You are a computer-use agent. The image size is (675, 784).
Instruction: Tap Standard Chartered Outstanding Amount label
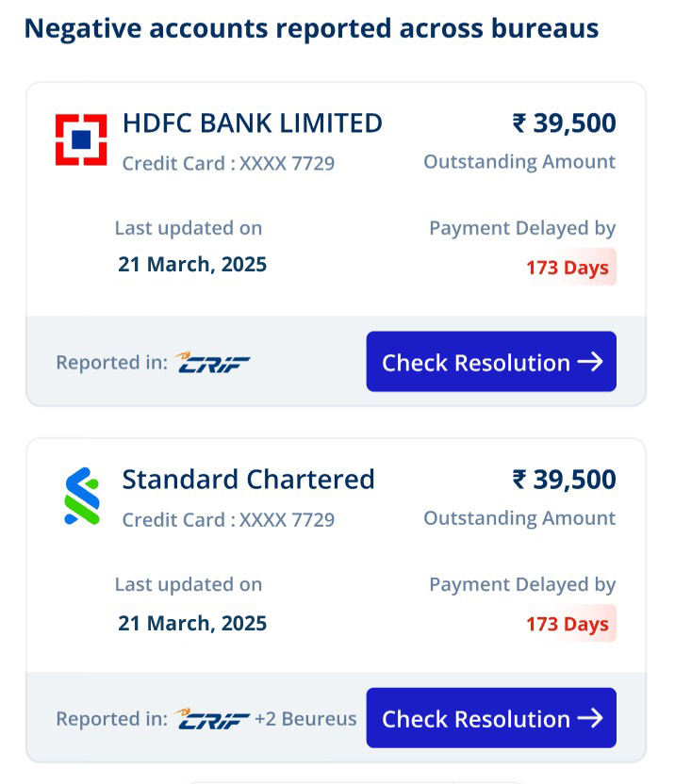tap(519, 518)
